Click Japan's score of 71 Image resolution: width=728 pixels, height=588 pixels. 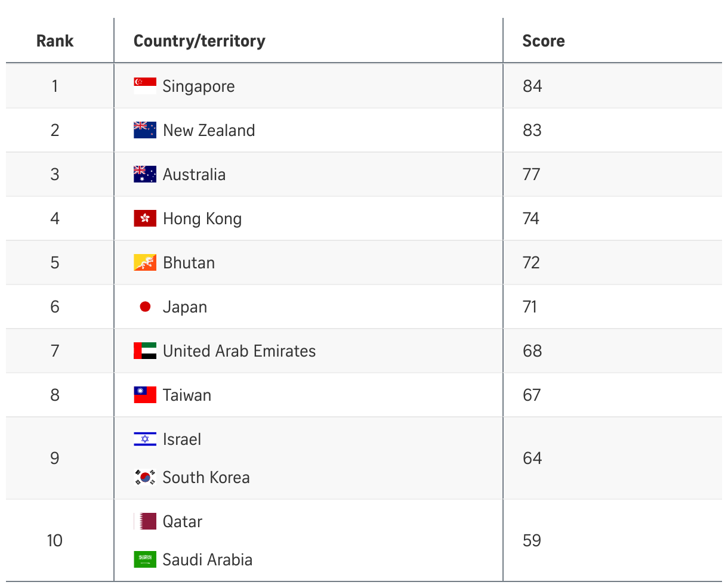coord(530,307)
